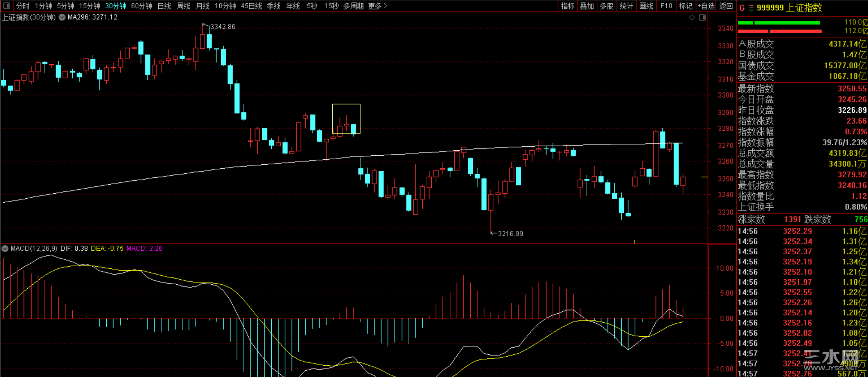Click the 跌家数 756 value
This screenshot has height=377, width=868.
point(861,220)
